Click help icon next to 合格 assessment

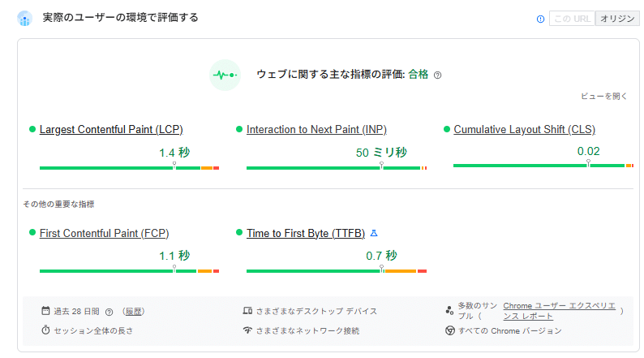(x=438, y=75)
